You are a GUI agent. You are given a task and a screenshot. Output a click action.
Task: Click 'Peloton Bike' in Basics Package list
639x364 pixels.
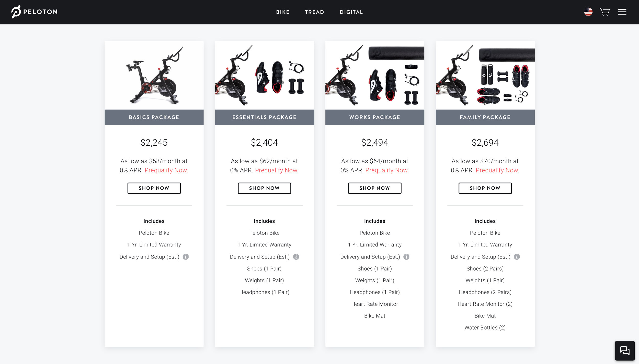(154, 233)
